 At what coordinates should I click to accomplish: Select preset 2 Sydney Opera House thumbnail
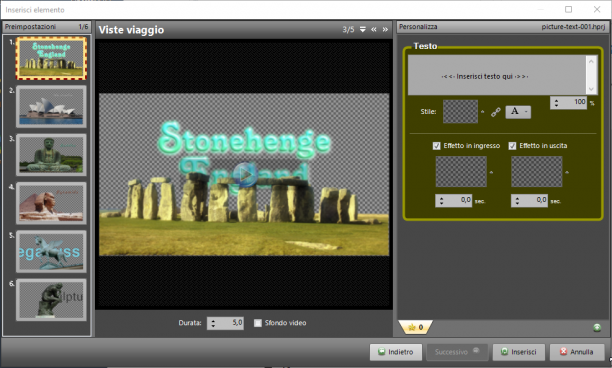(x=51, y=107)
